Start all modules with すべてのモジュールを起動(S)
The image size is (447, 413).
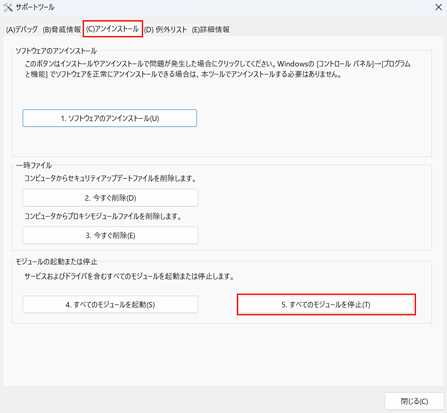tap(110, 304)
